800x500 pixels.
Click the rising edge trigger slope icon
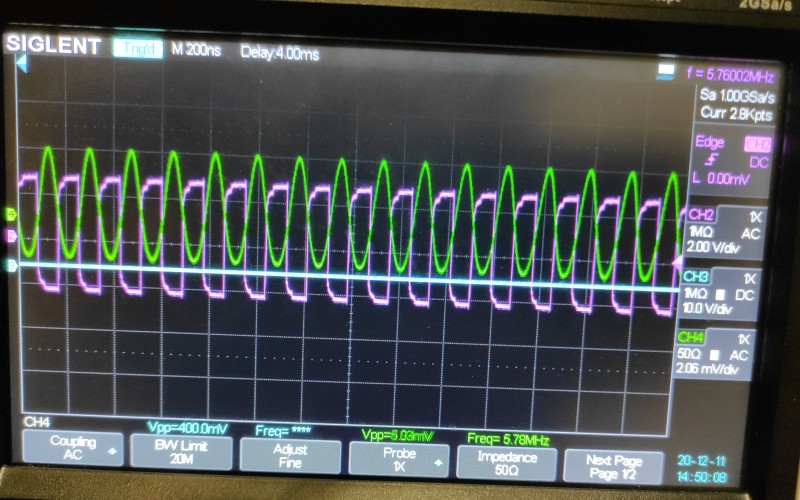(x=711, y=160)
